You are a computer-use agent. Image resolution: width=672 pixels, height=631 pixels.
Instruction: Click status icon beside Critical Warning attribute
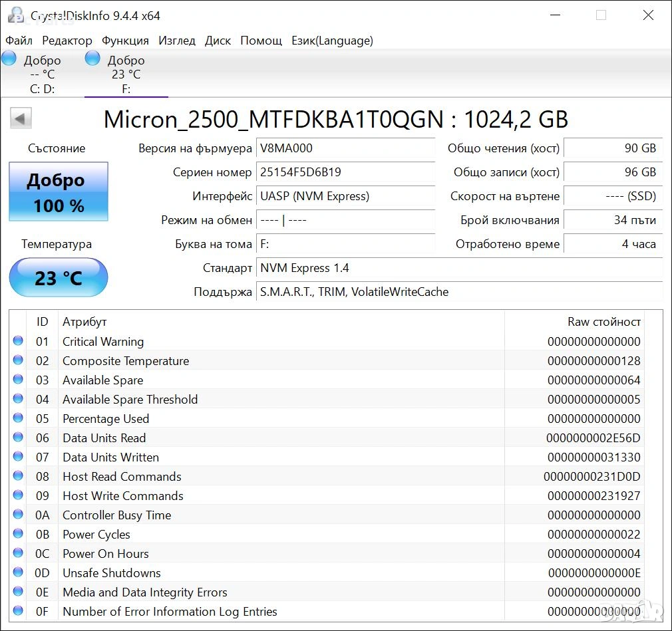point(18,341)
